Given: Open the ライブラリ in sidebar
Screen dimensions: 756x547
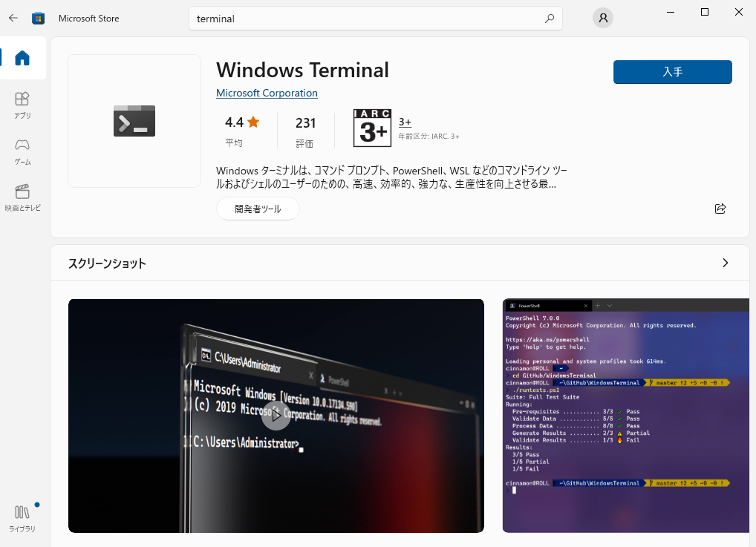Looking at the screenshot, I should [22, 518].
